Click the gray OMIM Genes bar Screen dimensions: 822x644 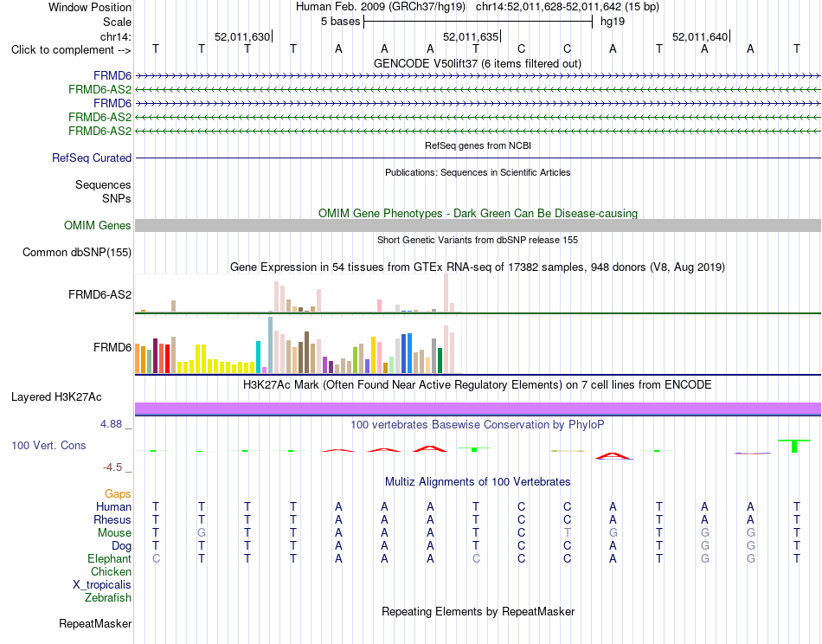[478, 226]
